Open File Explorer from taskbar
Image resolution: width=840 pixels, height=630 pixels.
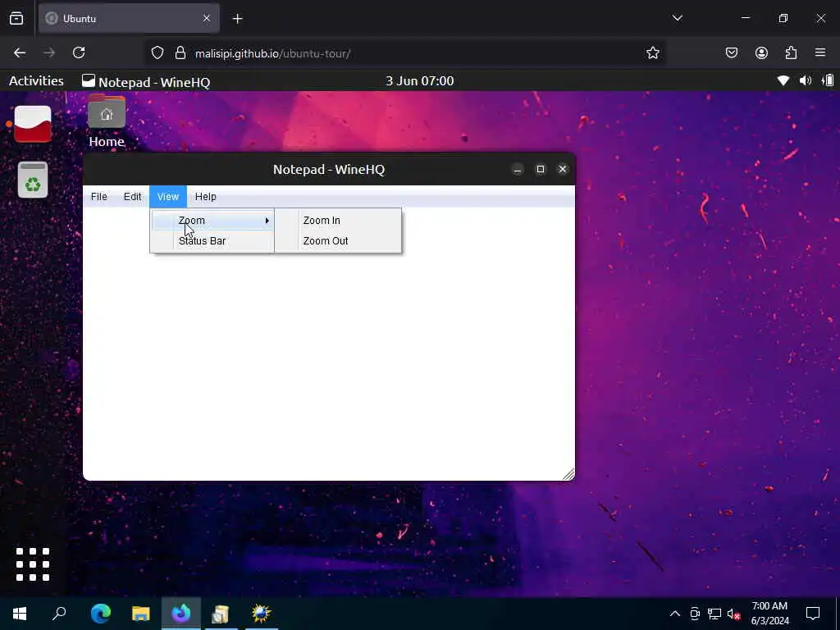coord(141,614)
